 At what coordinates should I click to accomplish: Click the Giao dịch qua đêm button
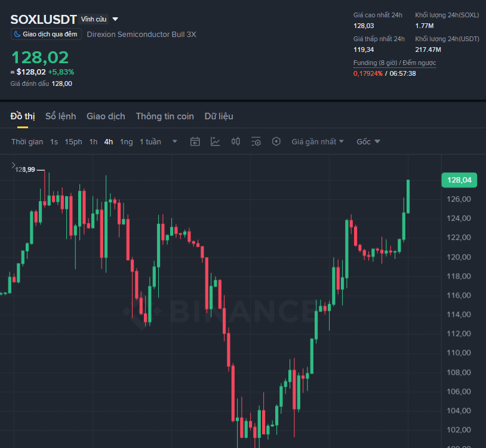click(x=46, y=34)
